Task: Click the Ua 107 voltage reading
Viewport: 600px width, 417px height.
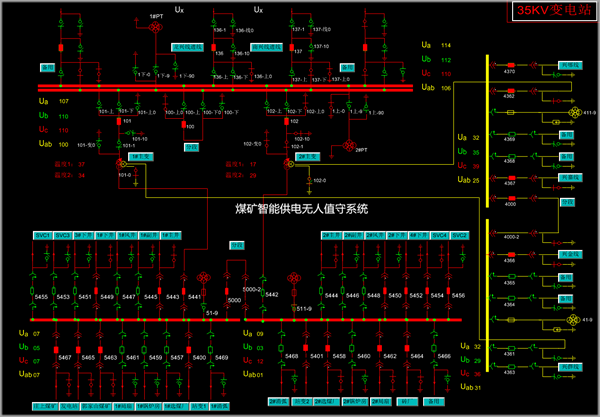Action: 54,101
